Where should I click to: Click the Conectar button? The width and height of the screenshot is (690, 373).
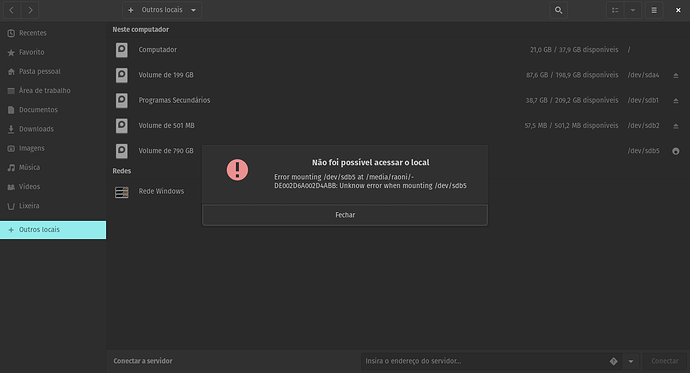tap(664, 361)
